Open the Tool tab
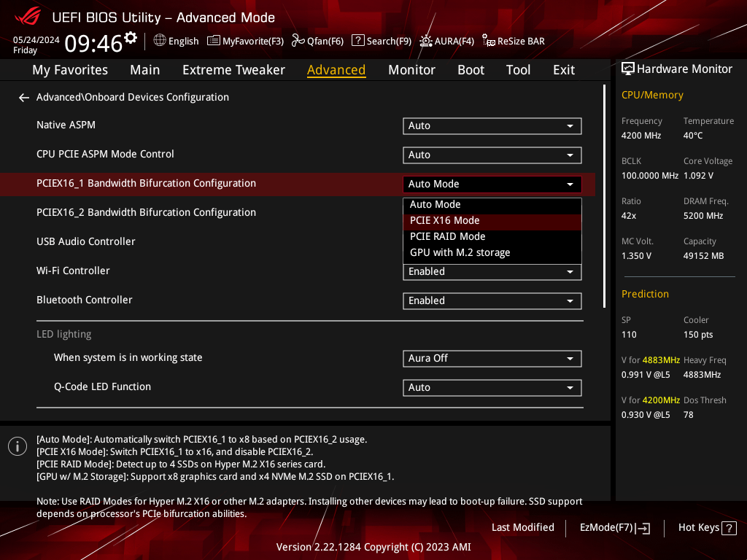The width and height of the screenshot is (747, 560). click(518, 70)
